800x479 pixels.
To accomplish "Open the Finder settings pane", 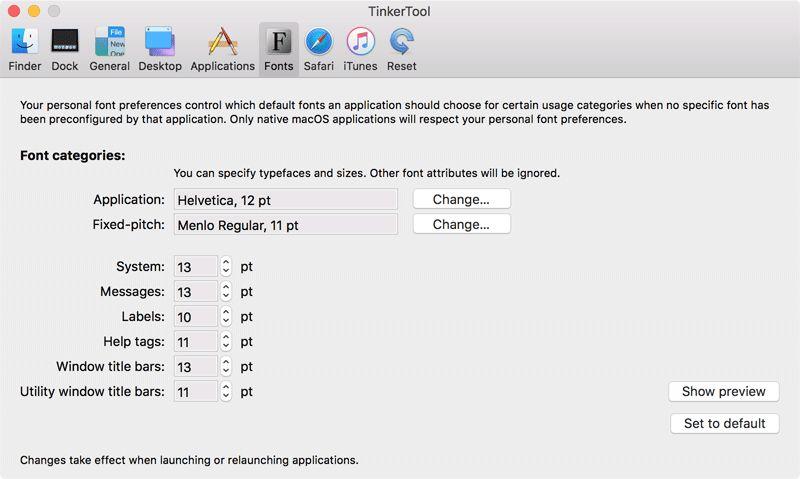I will (24, 49).
